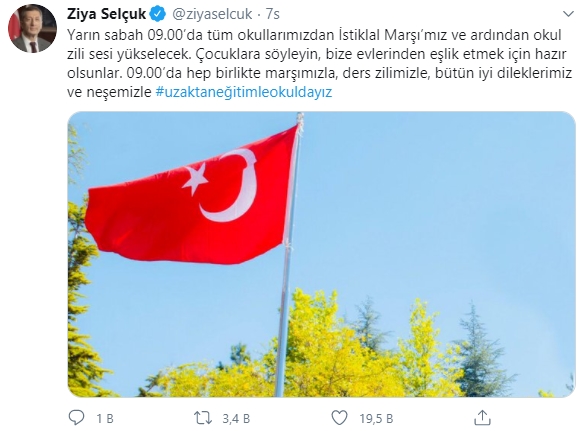Open the @ziyaselcuk handle link
The width and height of the screenshot is (582, 431).
click(212, 14)
